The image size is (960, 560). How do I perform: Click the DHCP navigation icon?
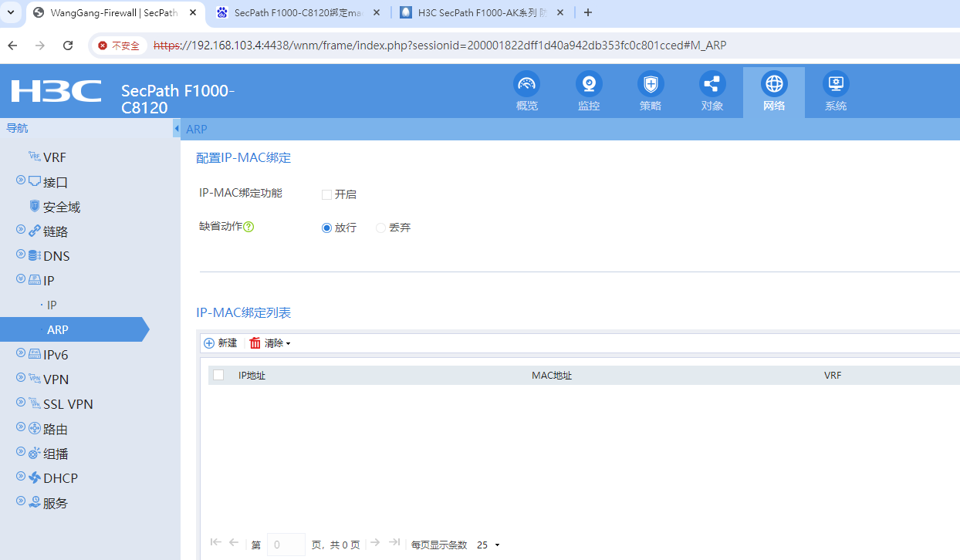(34, 477)
